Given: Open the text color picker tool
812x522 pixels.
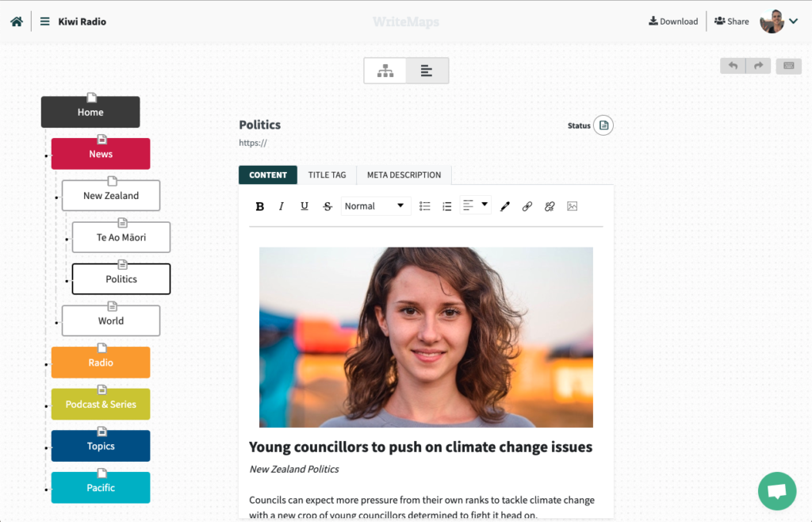Looking at the screenshot, I should pos(504,206).
